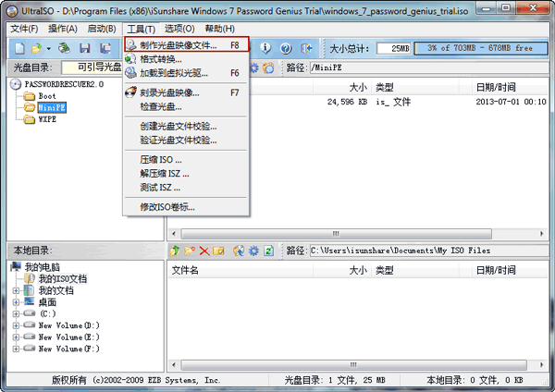Expand the (C:) drive node
Screen dimensions: 555x392
[16, 313]
